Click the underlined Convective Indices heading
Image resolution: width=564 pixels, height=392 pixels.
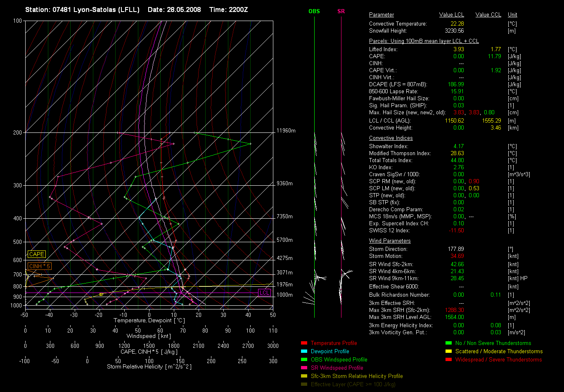(391, 138)
